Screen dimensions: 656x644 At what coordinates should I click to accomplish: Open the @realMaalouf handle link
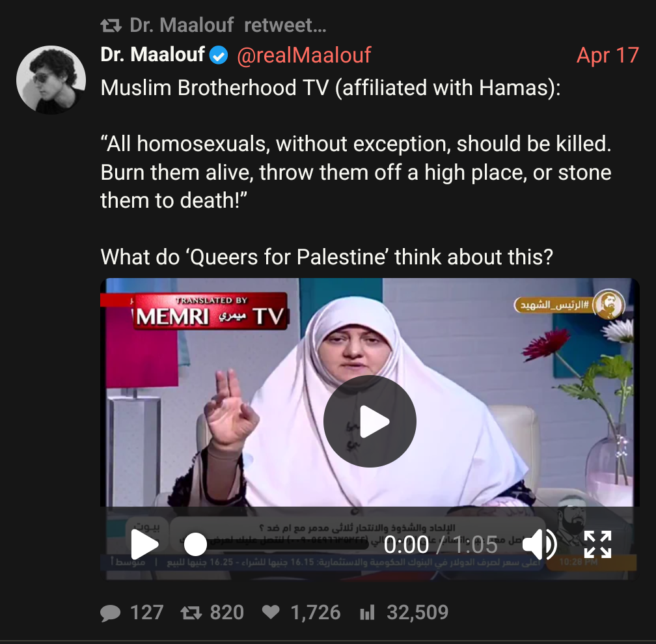pos(304,55)
